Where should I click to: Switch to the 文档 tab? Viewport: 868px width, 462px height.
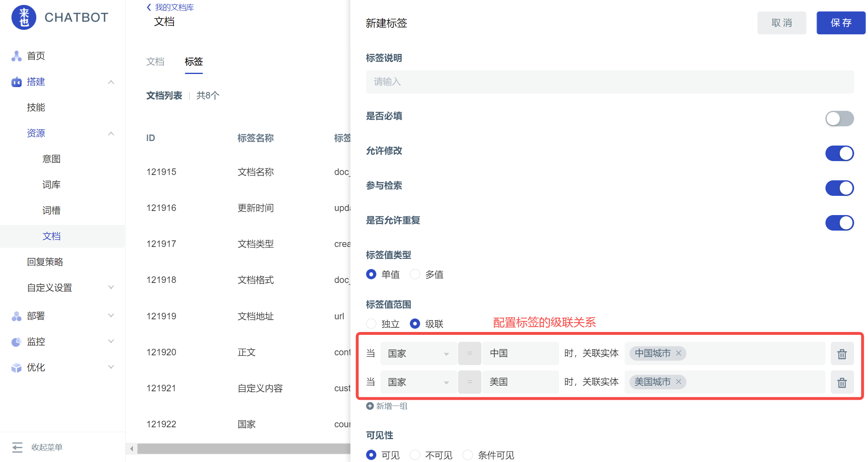tap(155, 62)
